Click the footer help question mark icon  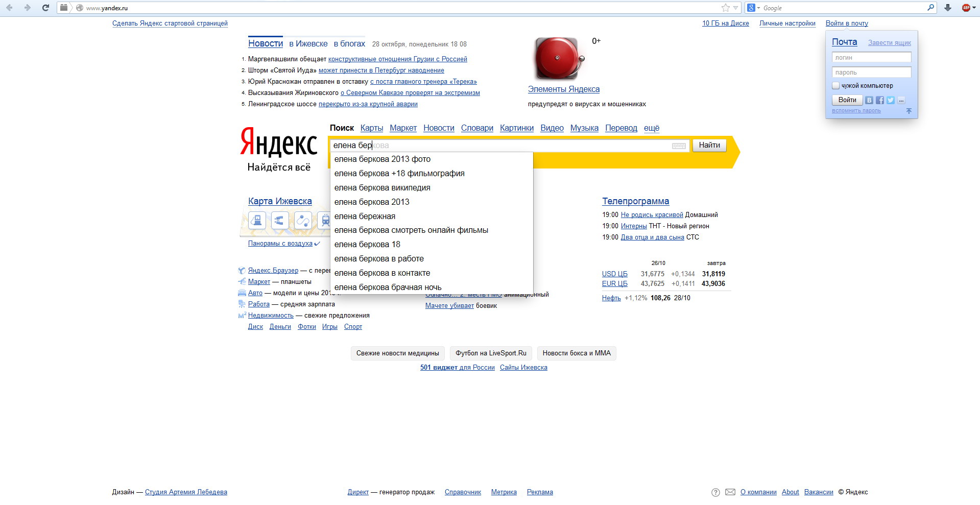point(715,492)
